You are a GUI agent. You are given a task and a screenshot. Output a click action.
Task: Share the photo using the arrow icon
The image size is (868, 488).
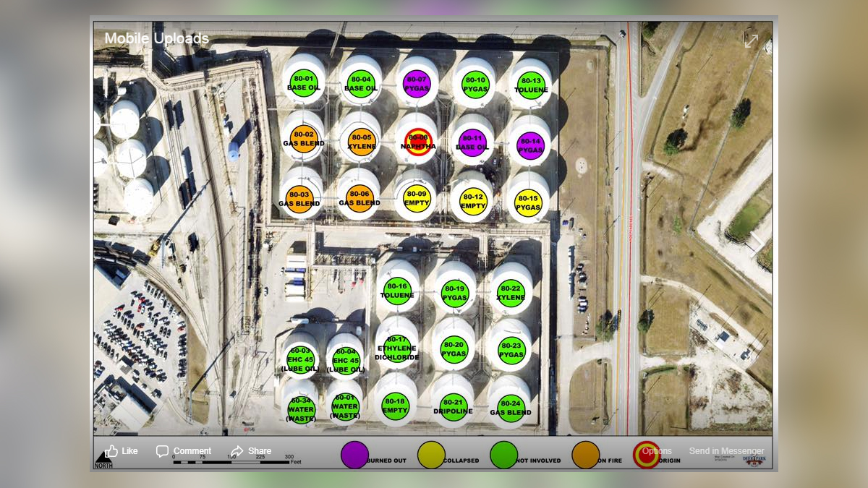click(x=250, y=451)
